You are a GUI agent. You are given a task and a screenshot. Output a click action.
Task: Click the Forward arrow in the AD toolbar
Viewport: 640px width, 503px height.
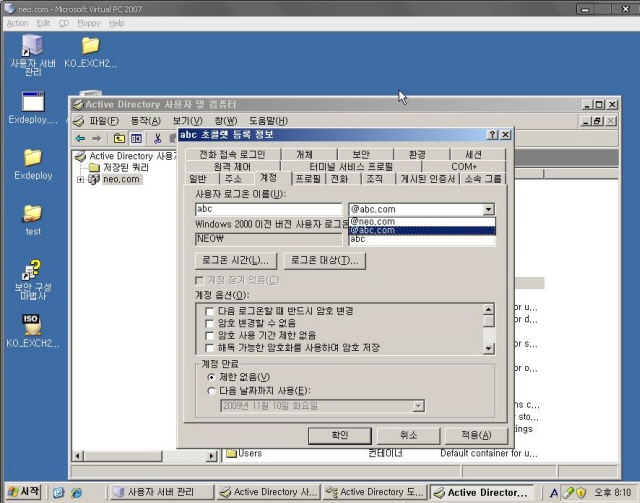point(96,139)
